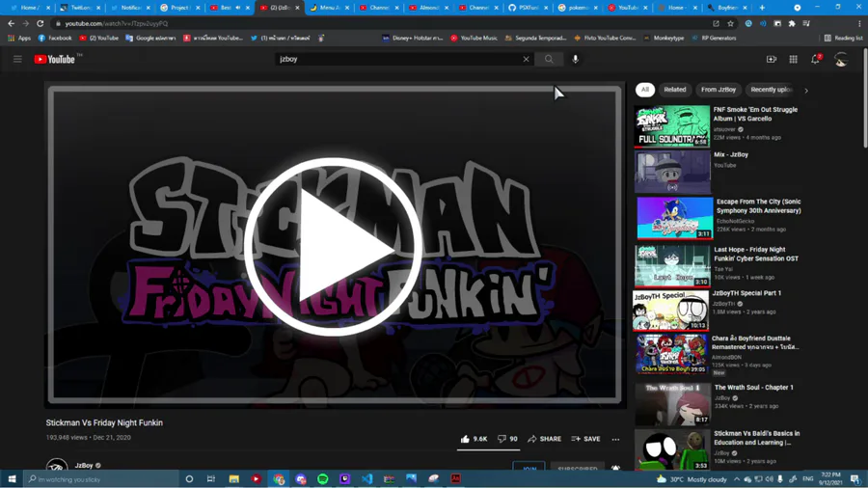Dislike the video with thumbs down
This screenshot has height=488, width=868.
(x=507, y=439)
